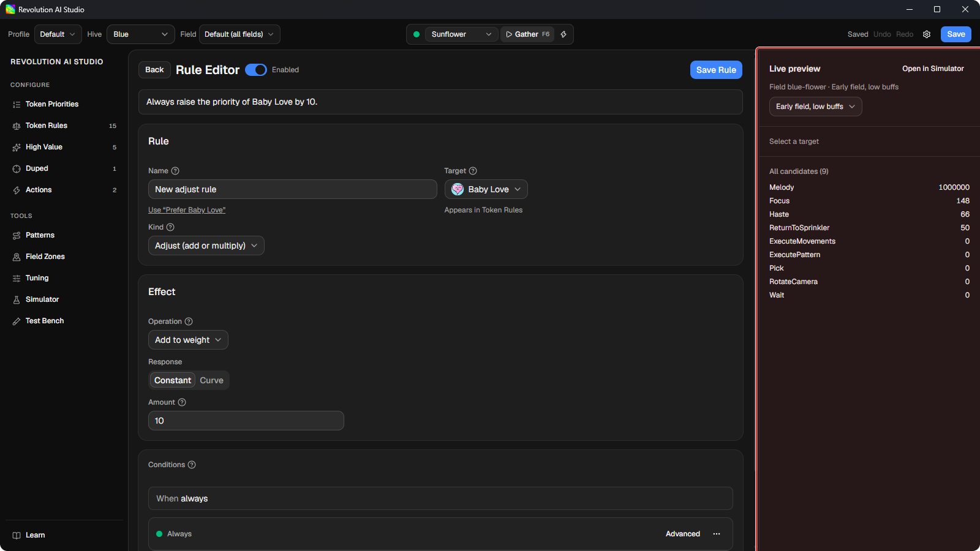Image resolution: width=980 pixels, height=551 pixels.
Task: Open the High Value section
Action: pos(64,147)
